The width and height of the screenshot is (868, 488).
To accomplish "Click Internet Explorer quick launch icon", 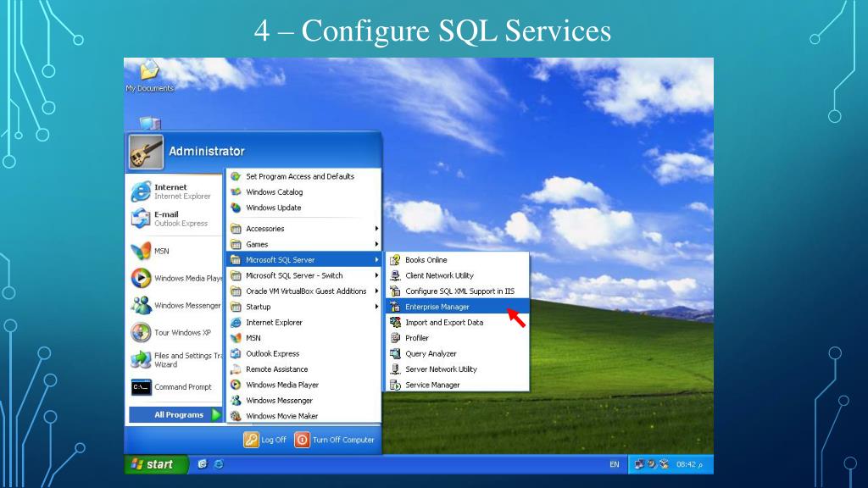I will pyautogui.click(x=219, y=464).
